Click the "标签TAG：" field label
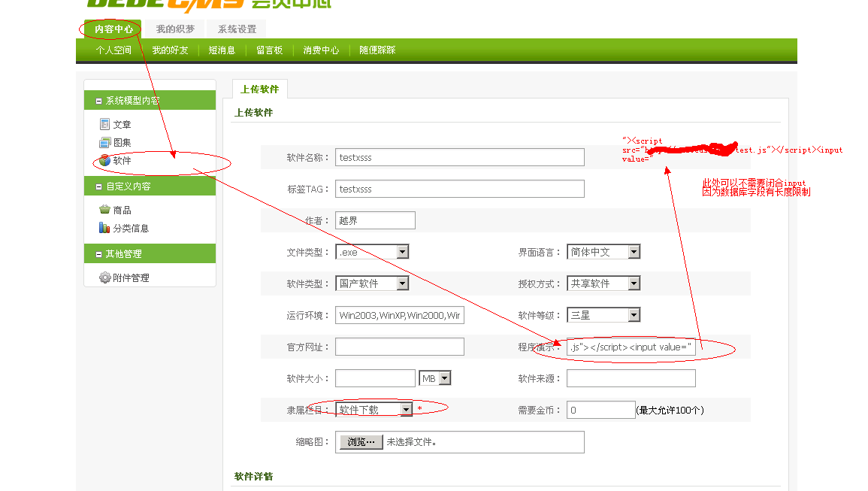Screen dimensions: 868x491 click(x=309, y=189)
